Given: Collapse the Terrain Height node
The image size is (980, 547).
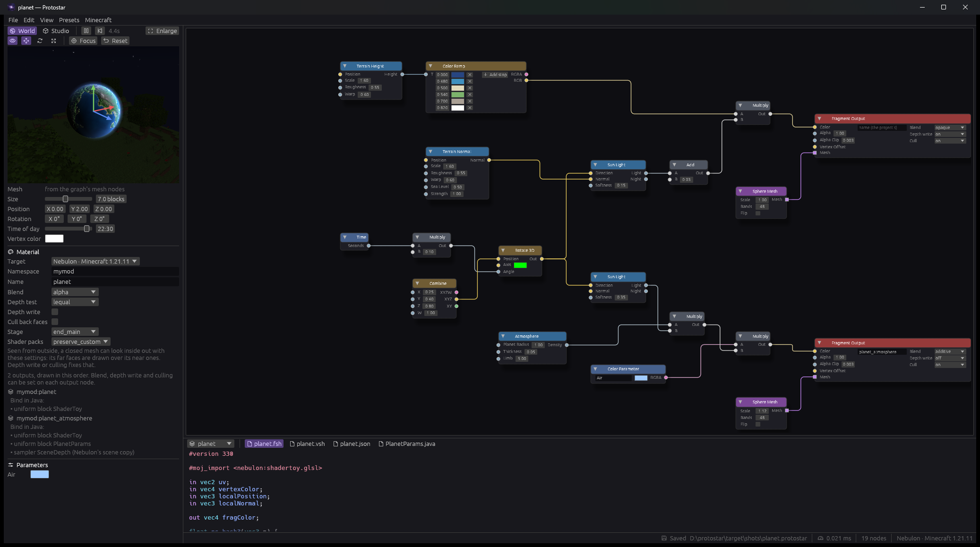Looking at the screenshot, I should (x=345, y=66).
